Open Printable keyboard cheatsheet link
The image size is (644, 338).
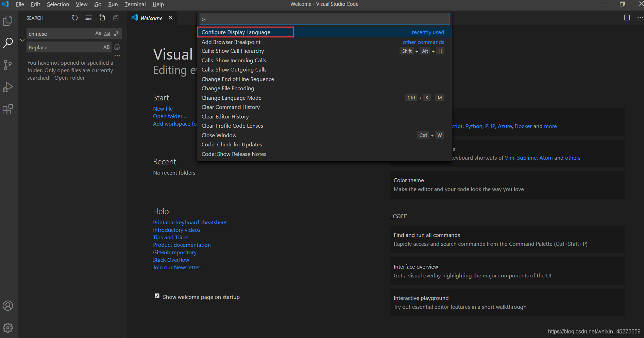190,222
